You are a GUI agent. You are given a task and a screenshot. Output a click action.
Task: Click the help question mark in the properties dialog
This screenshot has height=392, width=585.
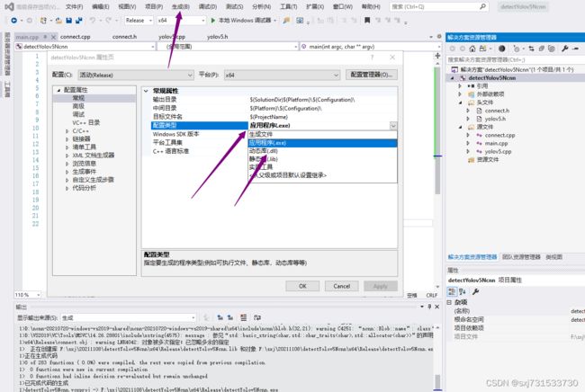click(x=372, y=57)
